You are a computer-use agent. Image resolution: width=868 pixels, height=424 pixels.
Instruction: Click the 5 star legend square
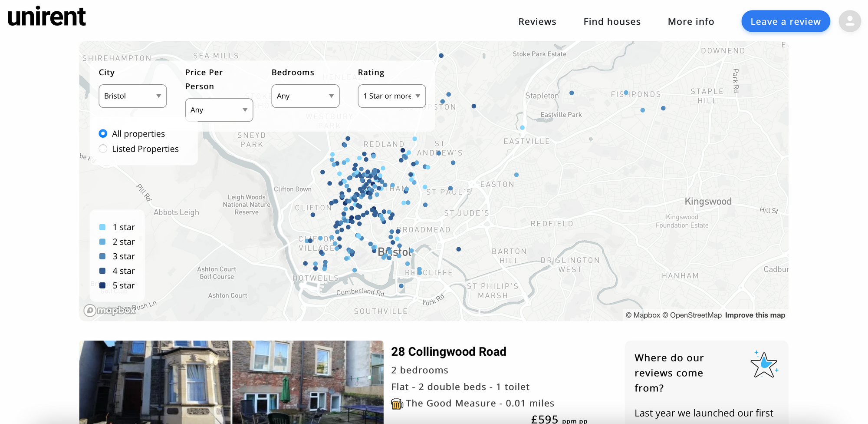point(102,285)
